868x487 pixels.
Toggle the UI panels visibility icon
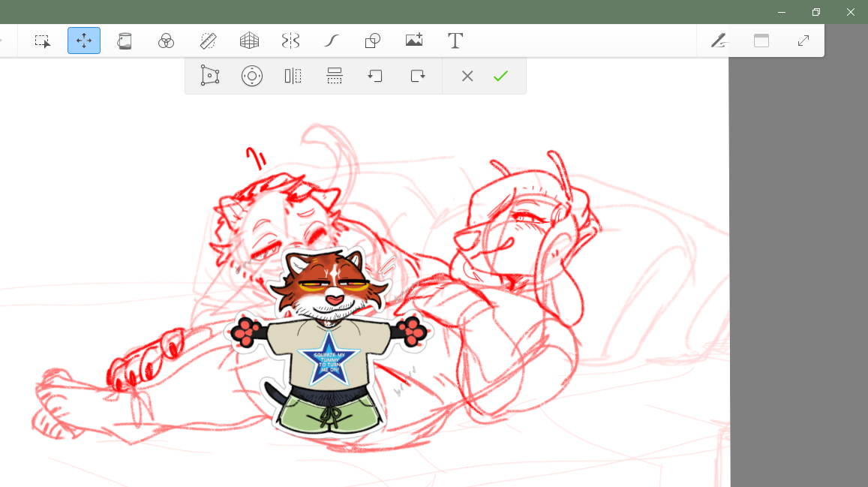(761, 41)
